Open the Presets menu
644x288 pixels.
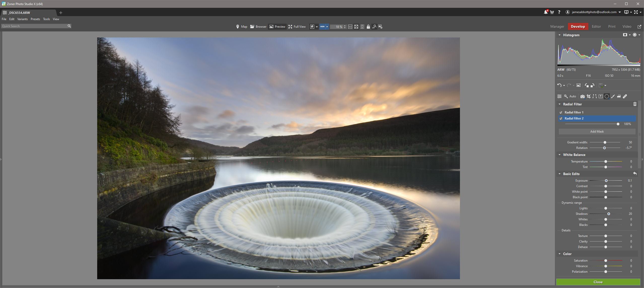click(x=35, y=19)
